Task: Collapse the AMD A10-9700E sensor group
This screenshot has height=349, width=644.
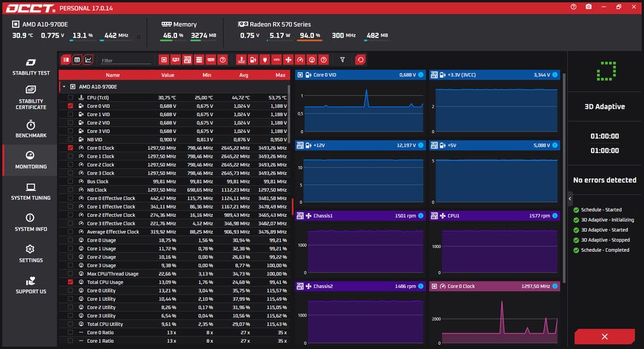Action: pos(64,87)
